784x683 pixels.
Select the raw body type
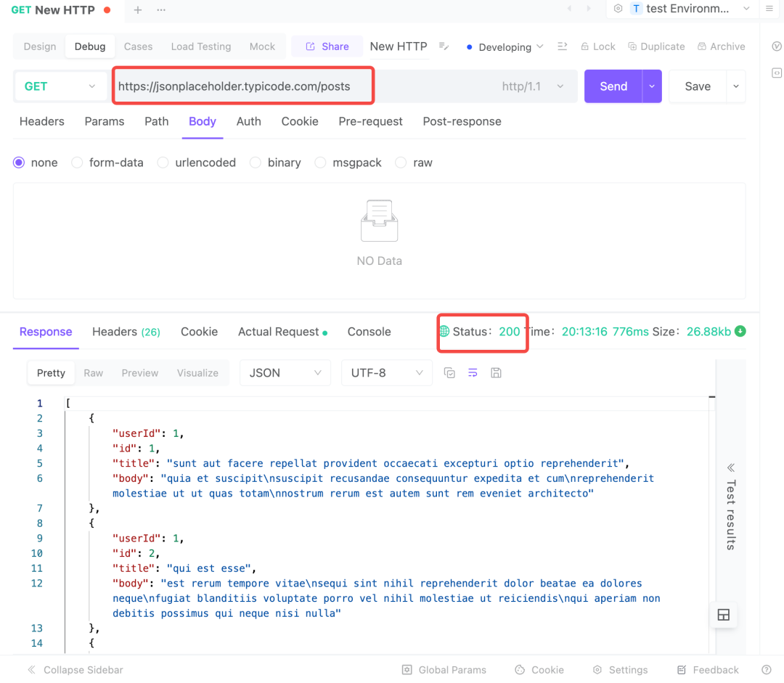coord(401,163)
